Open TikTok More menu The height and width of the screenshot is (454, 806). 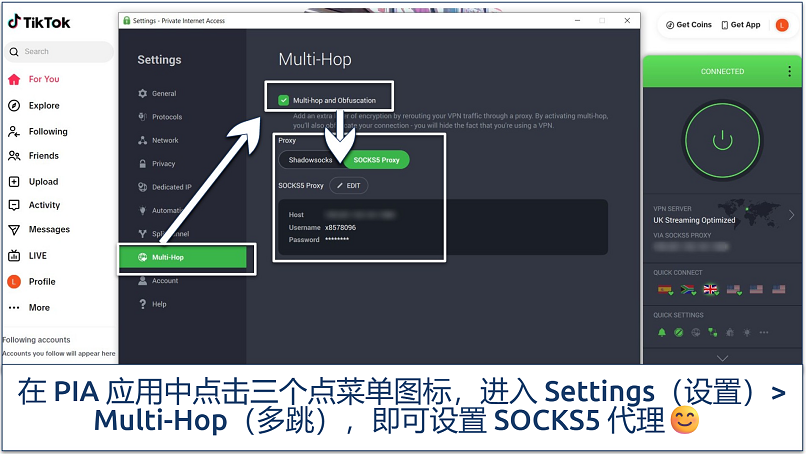29,307
